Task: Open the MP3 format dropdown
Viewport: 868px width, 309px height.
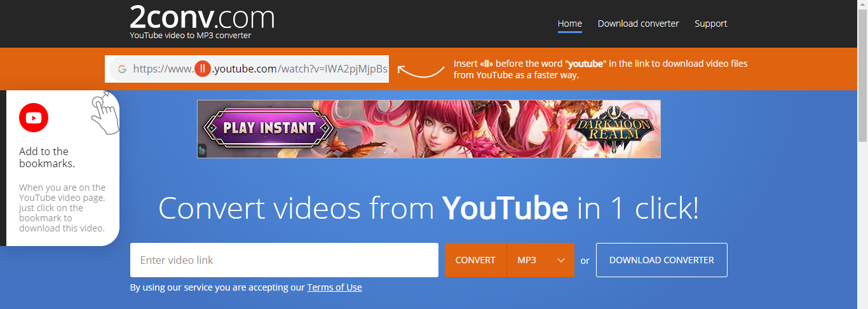Action: [541, 260]
